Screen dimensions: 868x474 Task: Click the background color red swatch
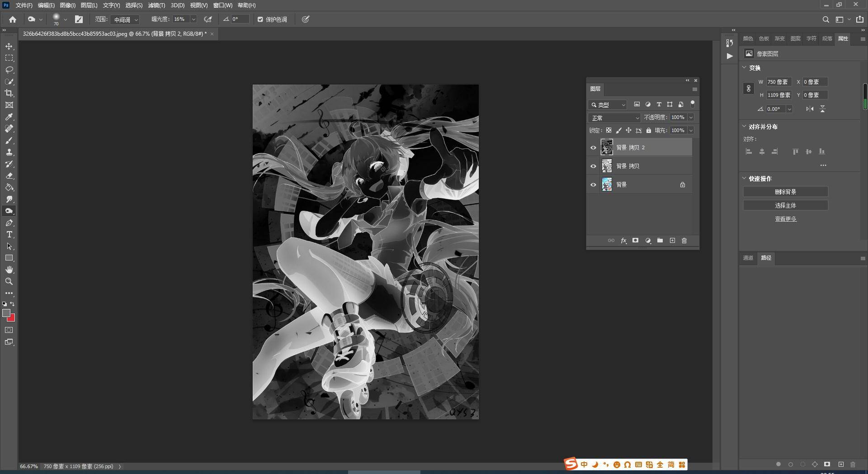coord(11,318)
